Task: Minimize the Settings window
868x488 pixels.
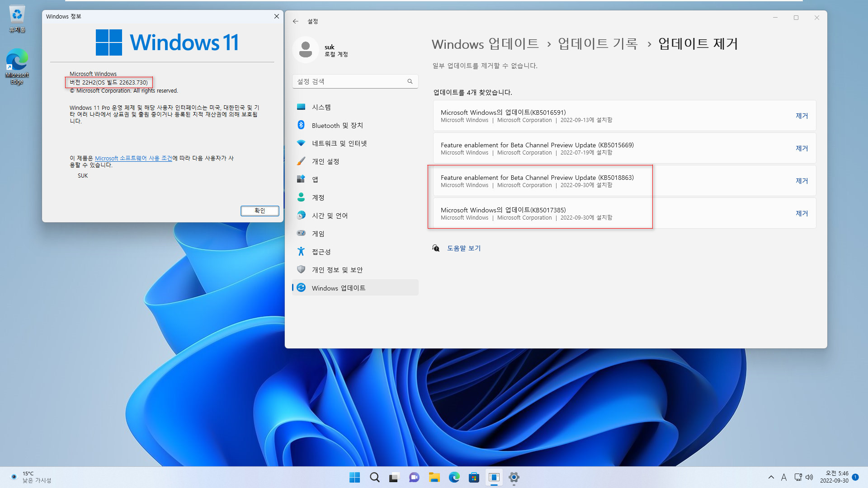Action: 775,18
